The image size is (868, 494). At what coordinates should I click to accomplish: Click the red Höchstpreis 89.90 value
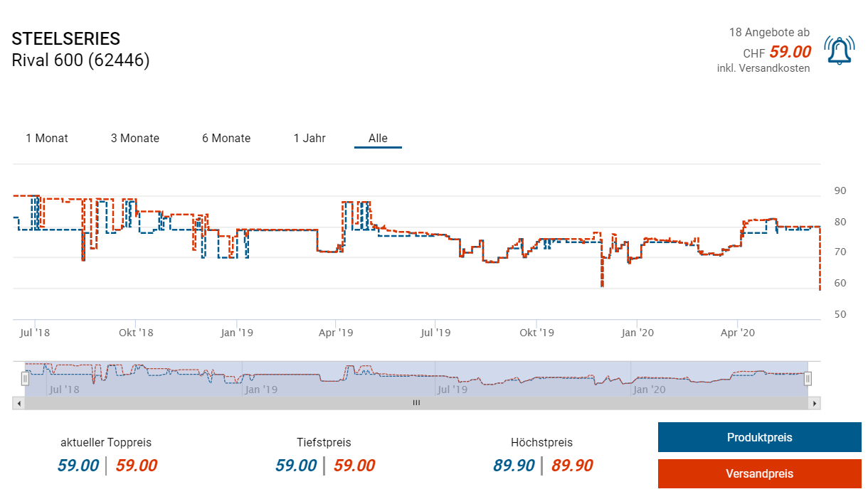point(571,466)
